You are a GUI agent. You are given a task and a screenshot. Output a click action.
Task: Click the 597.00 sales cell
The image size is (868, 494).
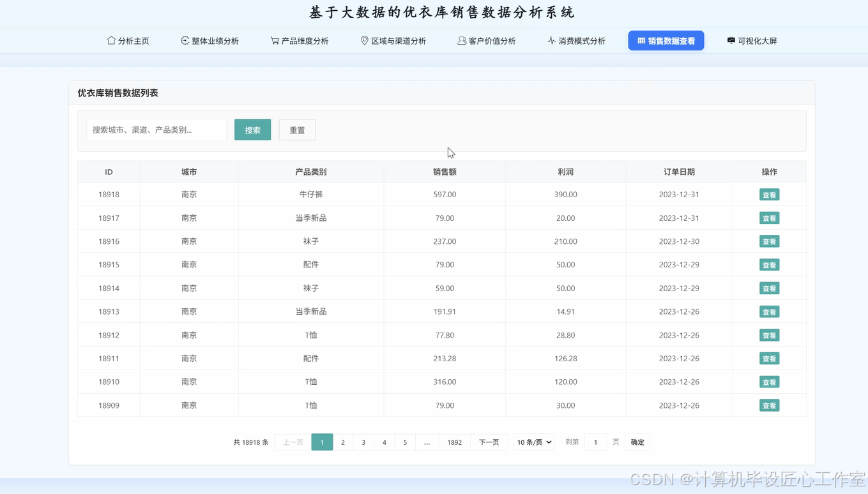tap(445, 195)
